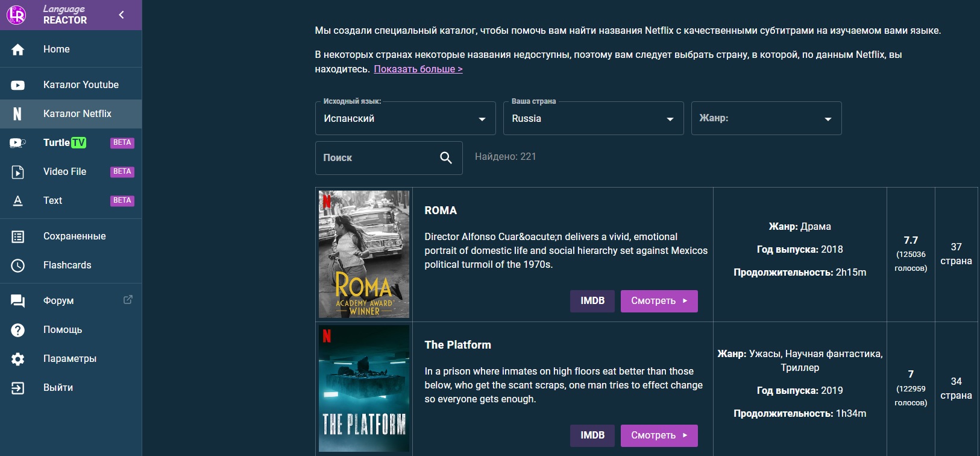The width and height of the screenshot is (980, 456).
Task: Click the Помощь question mark icon
Action: [x=18, y=330]
